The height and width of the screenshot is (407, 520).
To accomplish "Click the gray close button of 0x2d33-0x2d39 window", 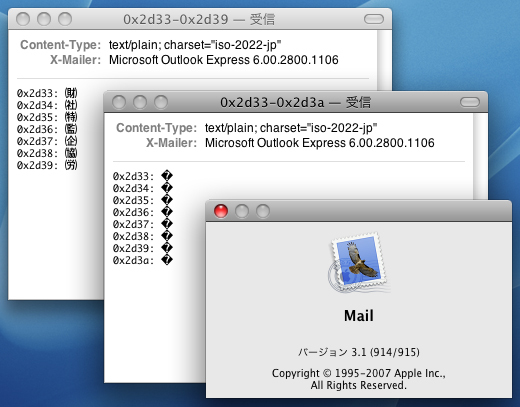I will pos(23,19).
